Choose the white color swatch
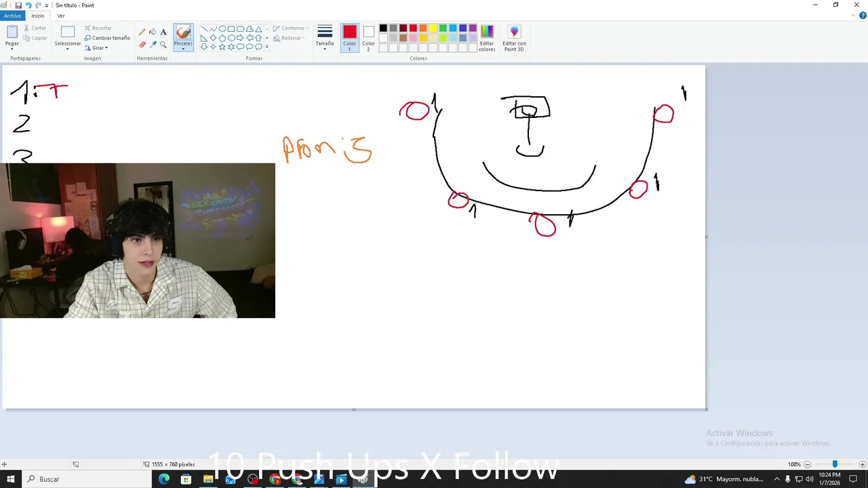The image size is (868, 488). tap(383, 38)
